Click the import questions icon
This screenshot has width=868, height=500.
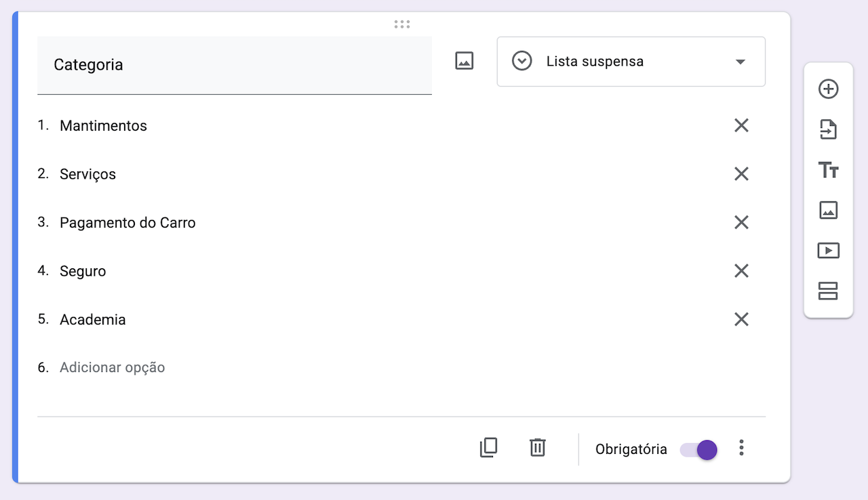click(828, 129)
